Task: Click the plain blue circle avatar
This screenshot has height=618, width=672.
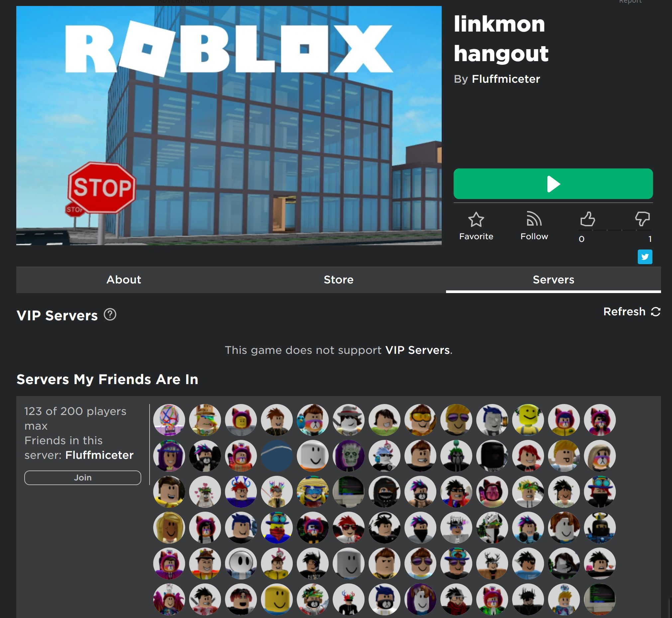Action: click(x=277, y=456)
